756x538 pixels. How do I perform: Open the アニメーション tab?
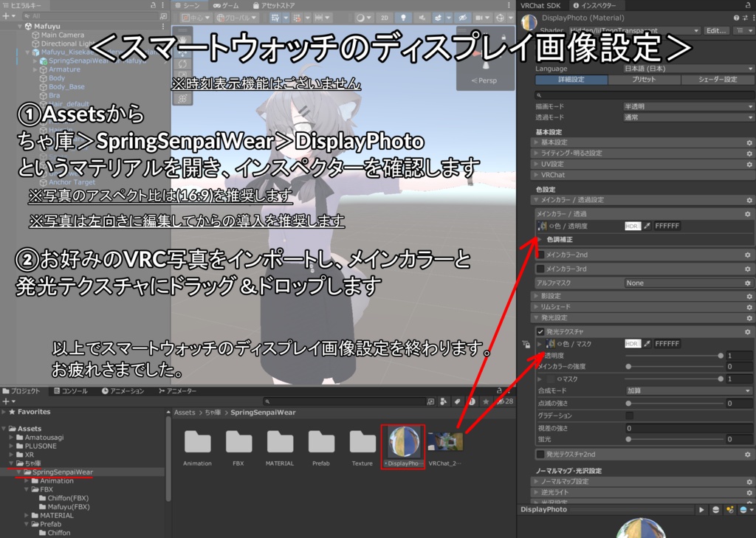coord(123,391)
